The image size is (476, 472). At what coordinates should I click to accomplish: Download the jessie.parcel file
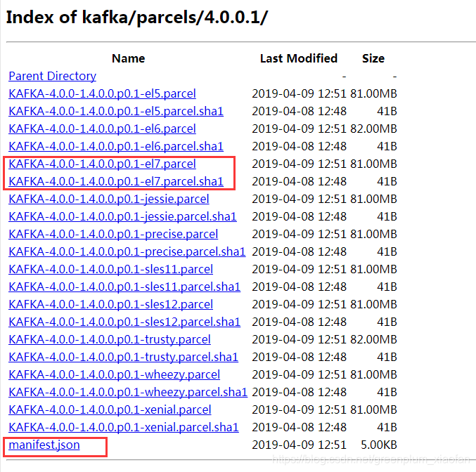pyautogui.click(x=109, y=199)
